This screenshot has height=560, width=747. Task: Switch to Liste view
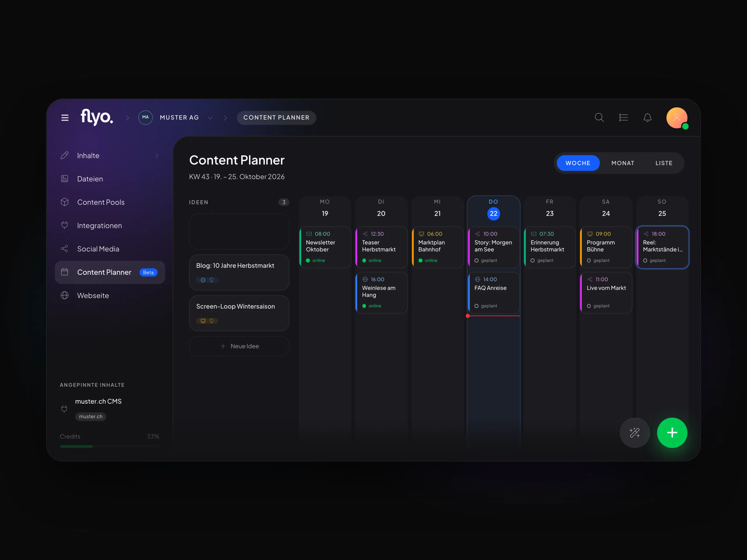tap(664, 163)
